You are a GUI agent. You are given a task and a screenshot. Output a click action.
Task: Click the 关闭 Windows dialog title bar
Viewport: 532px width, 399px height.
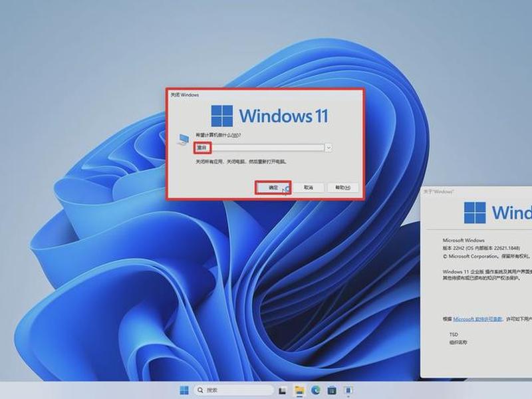pos(265,95)
